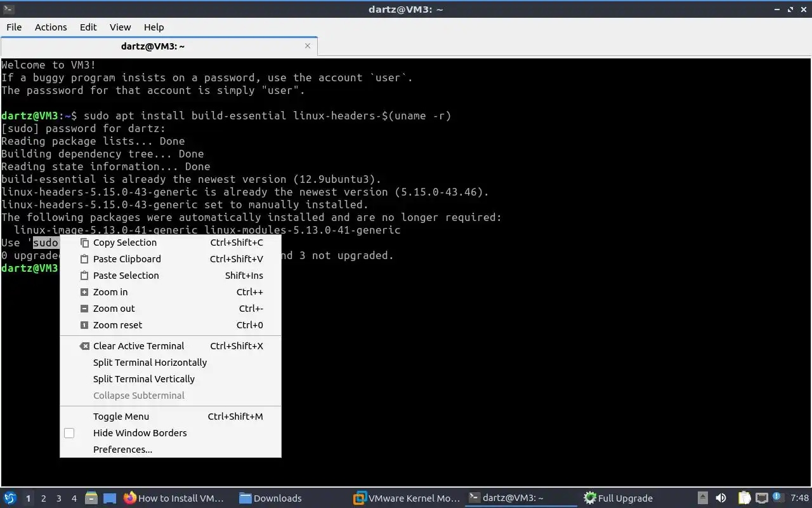Choose Copy Selection from context menu

tap(170, 243)
